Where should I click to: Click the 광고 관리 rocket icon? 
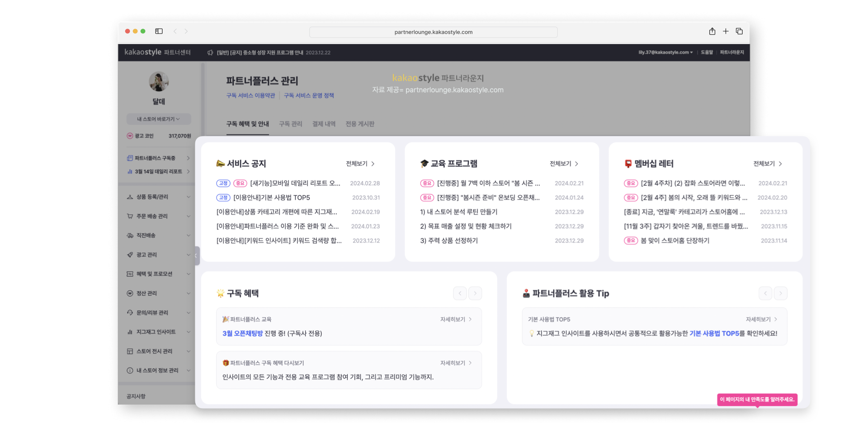click(130, 255)
